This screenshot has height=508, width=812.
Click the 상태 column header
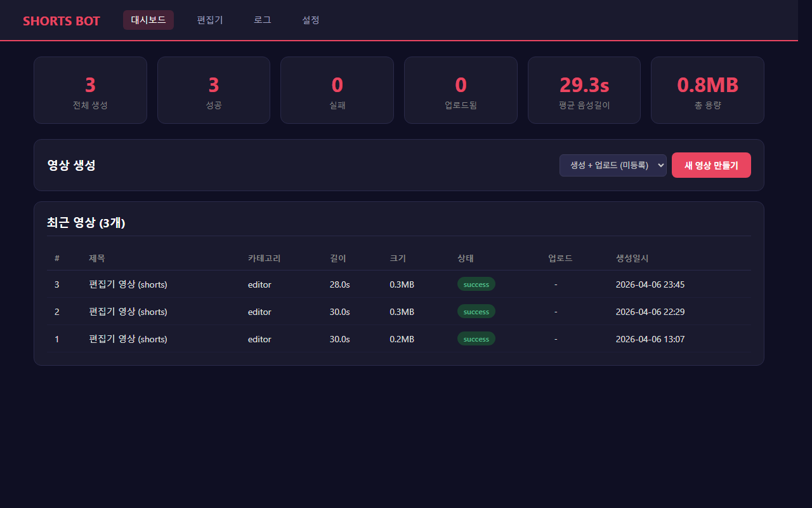click(466, 258)
